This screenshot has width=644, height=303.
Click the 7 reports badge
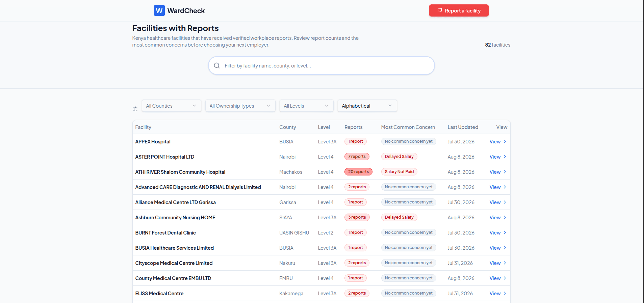pos(357,157)
